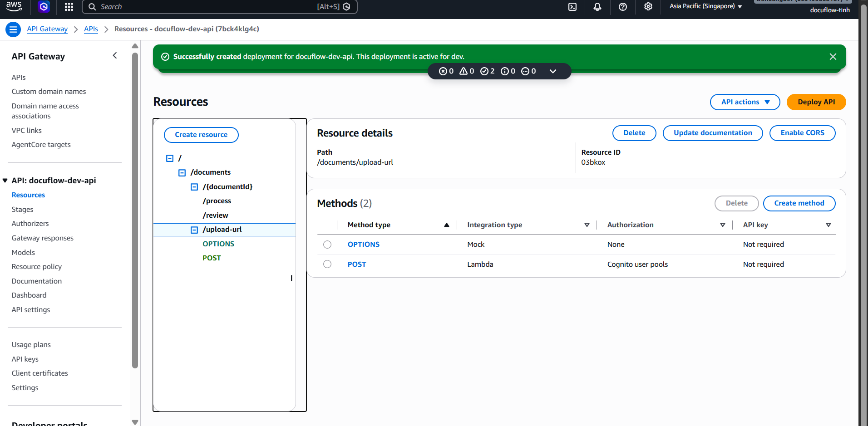Screen dimensions: 868x426
Task: Show the info count in status pill
Action: coord(508,71)
